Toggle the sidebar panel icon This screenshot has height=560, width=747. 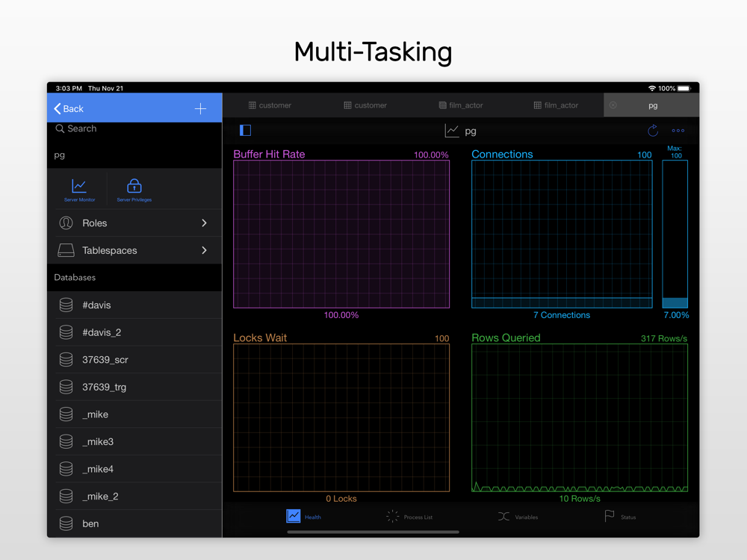click(245, 131)
